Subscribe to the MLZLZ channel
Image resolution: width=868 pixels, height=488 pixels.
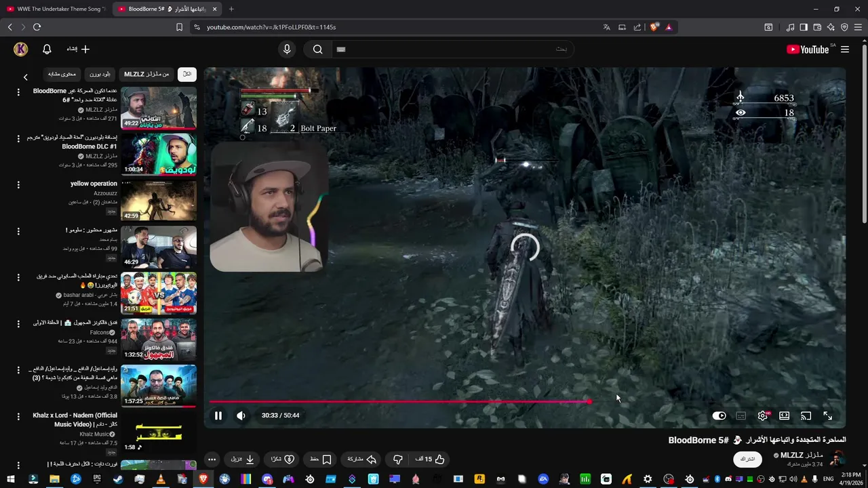pyautogui.click(x=747, y=459)
